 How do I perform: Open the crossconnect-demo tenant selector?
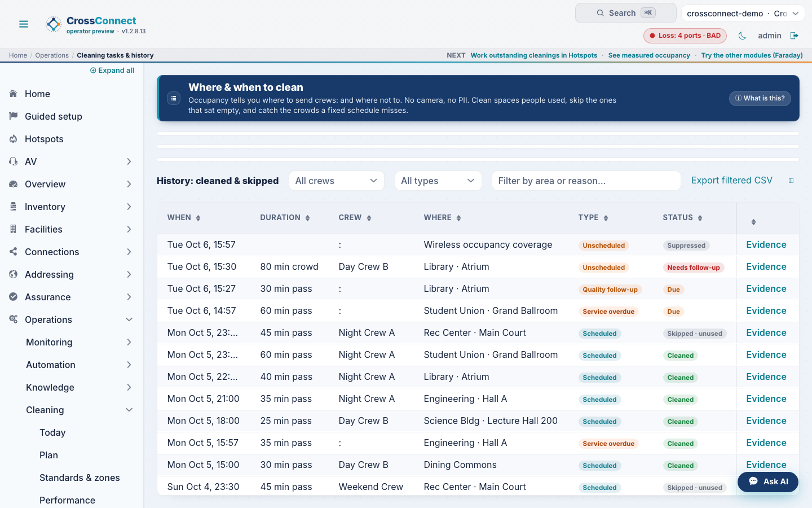point(743,13)
